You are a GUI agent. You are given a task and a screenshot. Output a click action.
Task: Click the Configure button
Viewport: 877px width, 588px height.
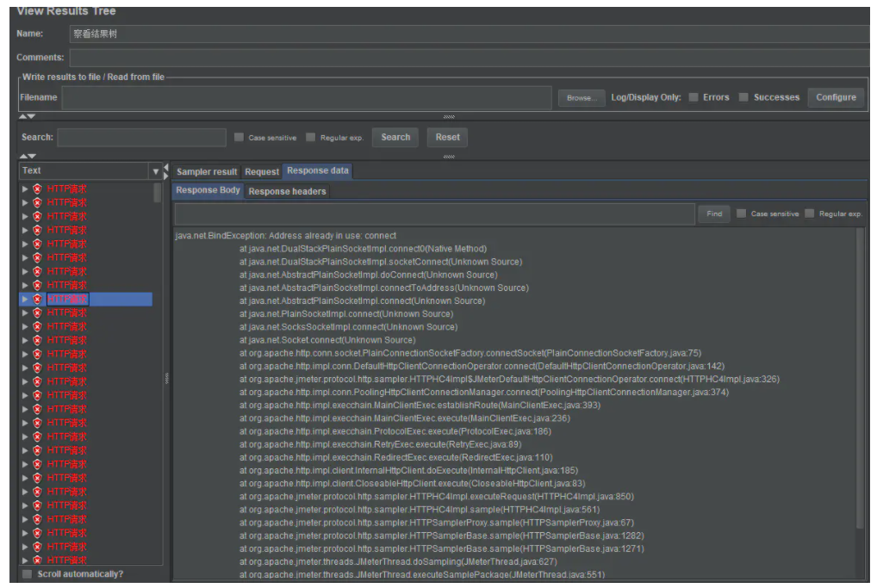pyautogui.click(x=836, y=97)
